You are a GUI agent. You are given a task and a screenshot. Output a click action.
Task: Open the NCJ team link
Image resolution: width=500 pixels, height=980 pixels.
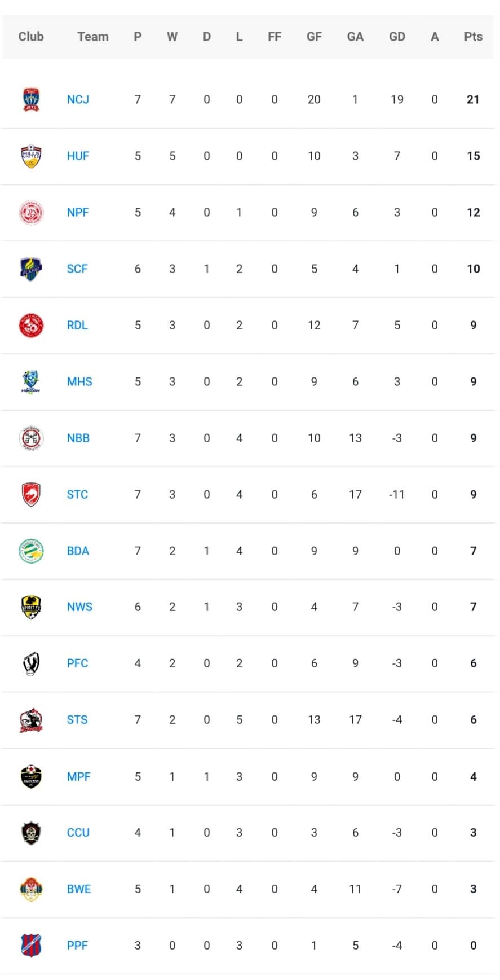point(78,99)
